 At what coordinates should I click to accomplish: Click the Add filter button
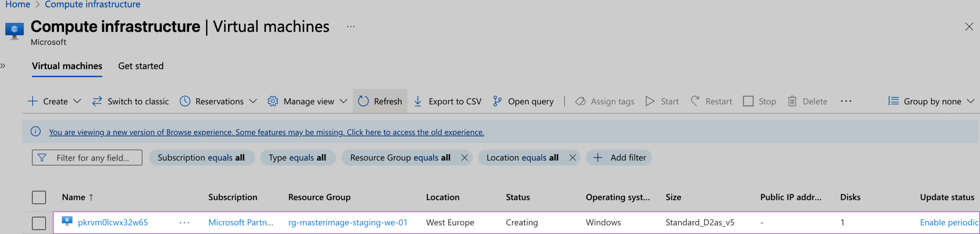619,158
